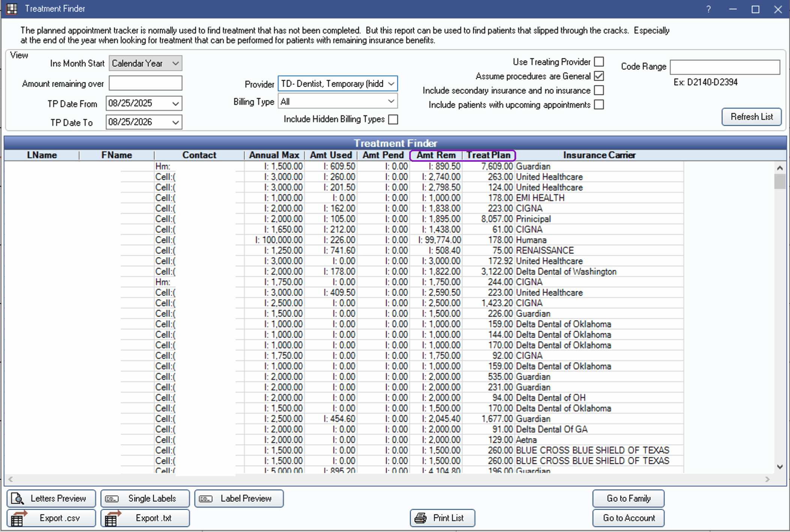The height and width of the screenshot is (532, 790).
Task: Sort by Contact column header
Action: pos(199,155)
